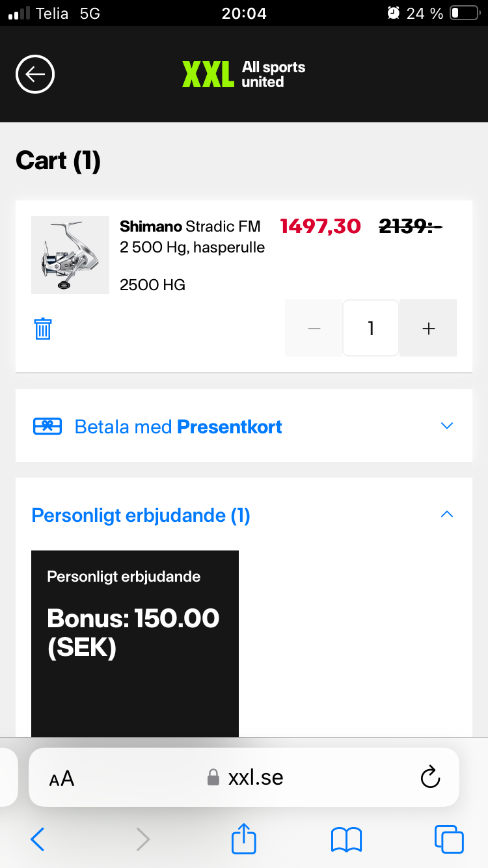Show open Safari tabs
This screenshot has height=868, width=488.
(449, 839)
